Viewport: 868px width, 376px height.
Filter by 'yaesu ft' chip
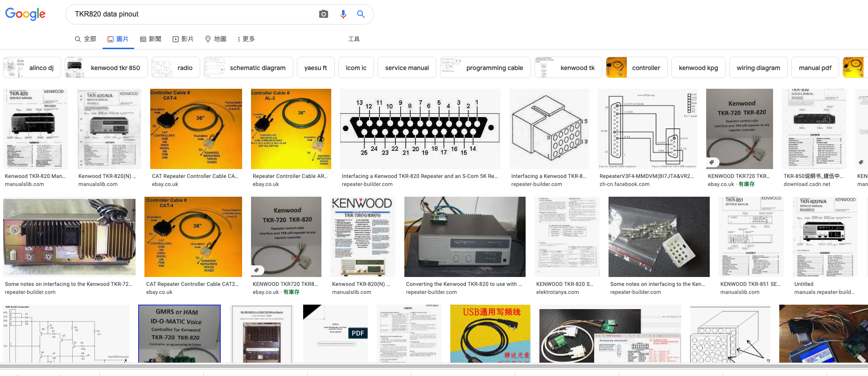(316, 67)
